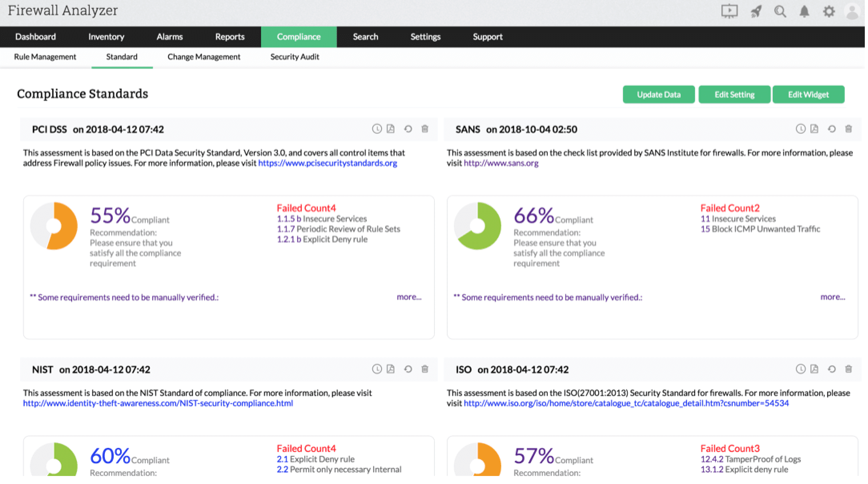The height and width of the screenshot is (484, 868).
Task: Open the Reports menu
Action: (229, 37)
